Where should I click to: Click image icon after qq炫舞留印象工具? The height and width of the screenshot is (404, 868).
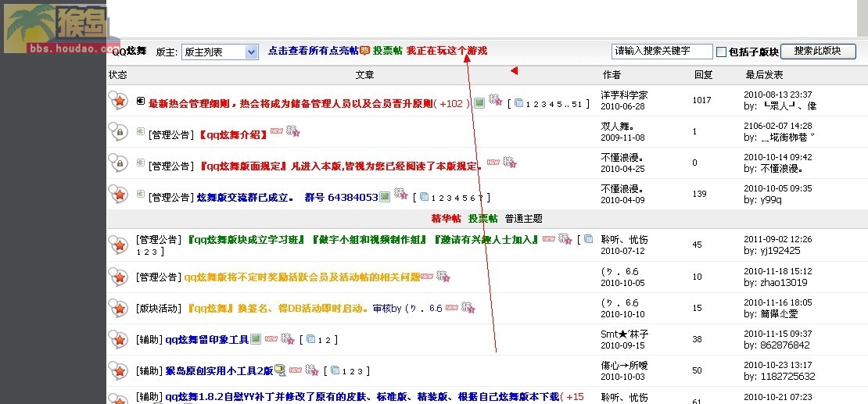(256, 339)
